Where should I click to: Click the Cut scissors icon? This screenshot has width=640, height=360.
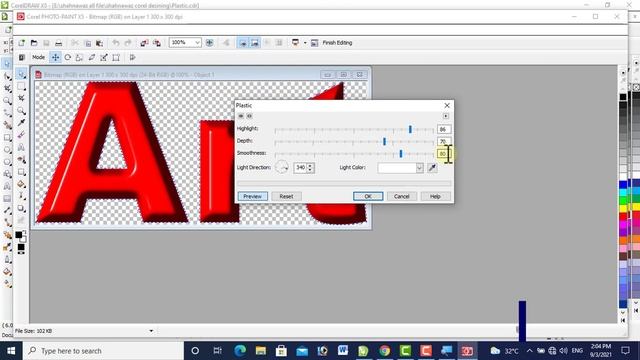coord(75,43)
